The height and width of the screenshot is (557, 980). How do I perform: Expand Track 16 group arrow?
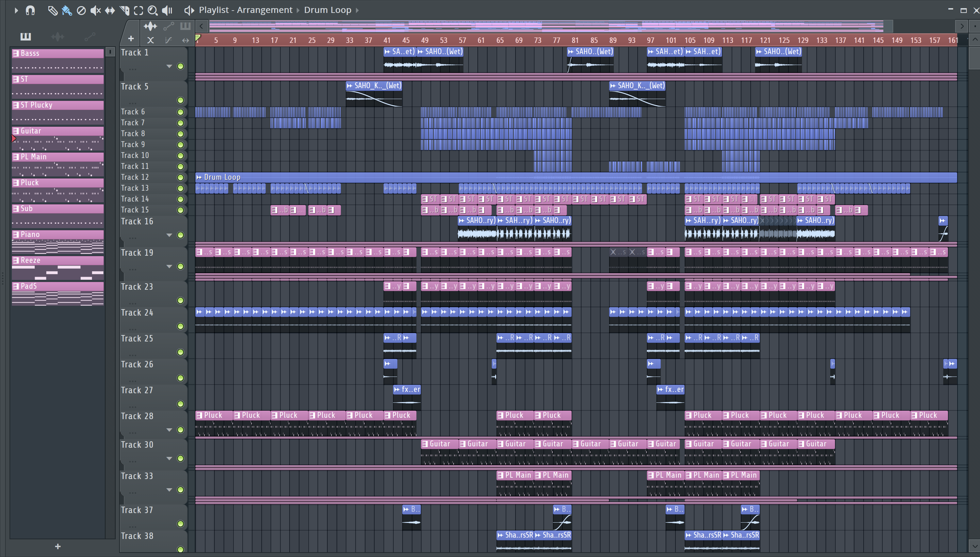(169, 235)
